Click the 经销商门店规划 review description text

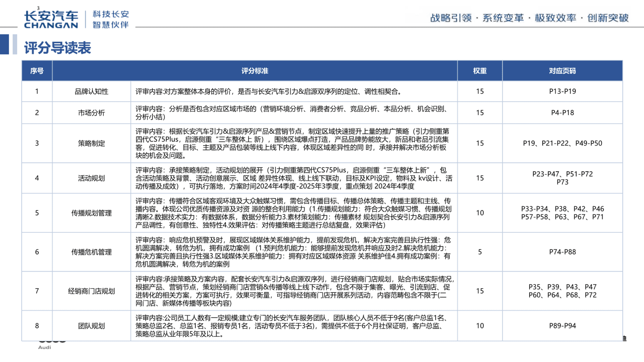coord(294,291)
